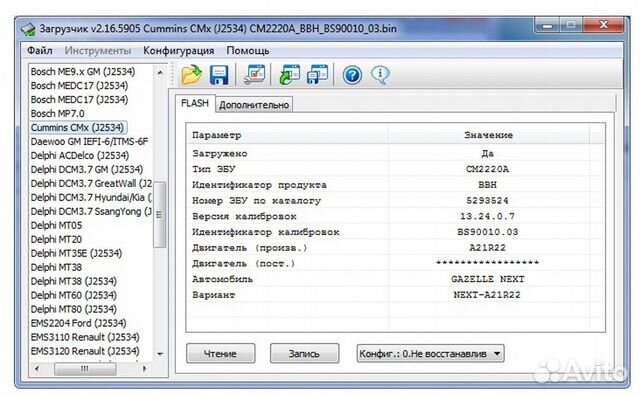This screenshot has width=640, height=397.
Task: Click the green arrow import window icon
Action: [289, 75]
